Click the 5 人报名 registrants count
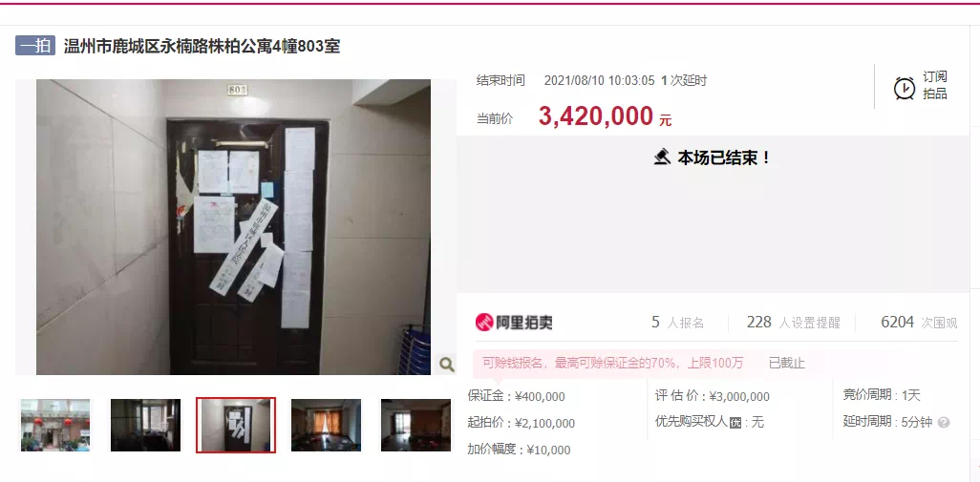Viewport: 980px width, 482px height. tap(677, 323)
